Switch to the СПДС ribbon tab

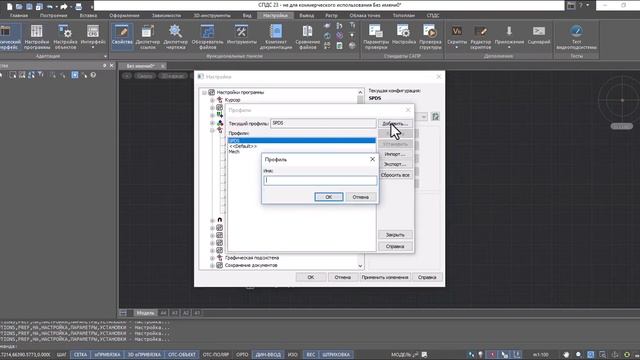click(433, 16)
